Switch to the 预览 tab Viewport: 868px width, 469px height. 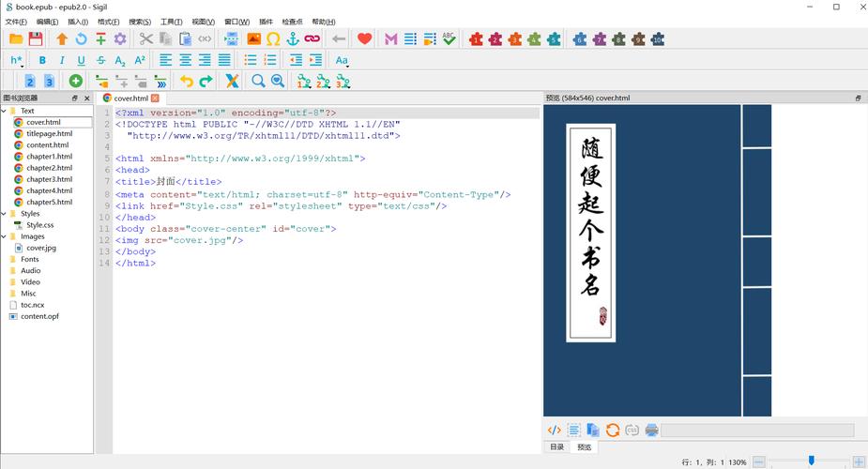(584, 446)
